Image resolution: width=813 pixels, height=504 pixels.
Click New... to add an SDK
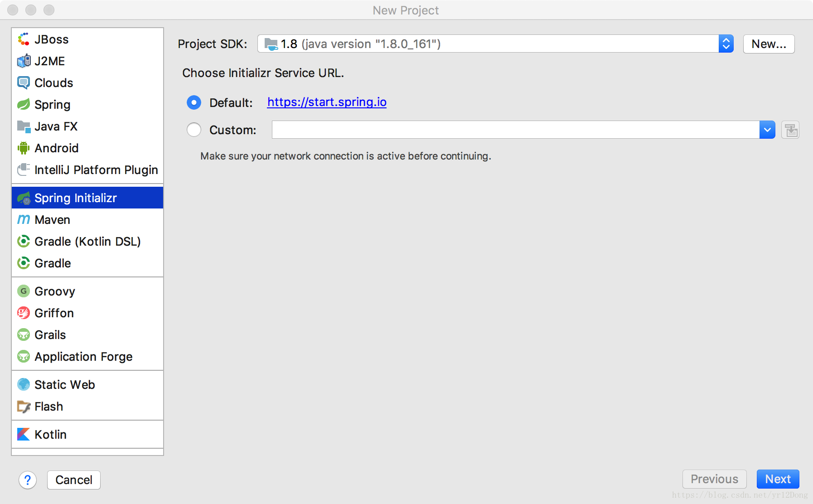point(769,44)
